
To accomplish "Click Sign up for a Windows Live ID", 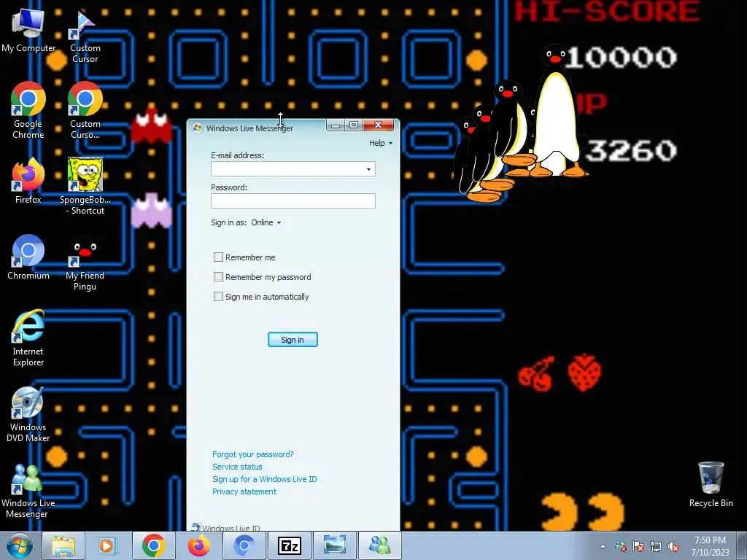I will pyautogui.click(x=264, y=479).
